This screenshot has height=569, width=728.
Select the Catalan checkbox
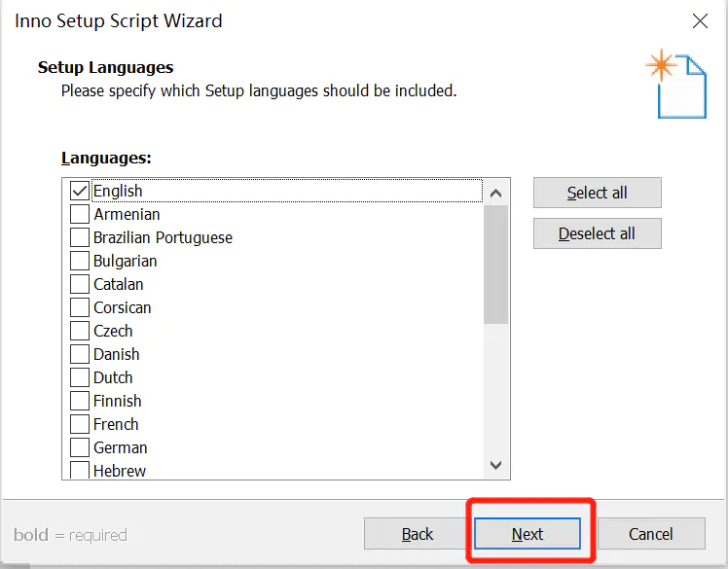(x=80, y=284)
